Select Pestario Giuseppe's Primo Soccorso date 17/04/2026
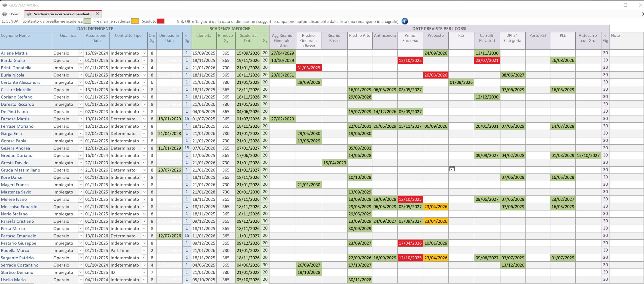Viewport: 644px width, 284px height. (x=410, y=243)
